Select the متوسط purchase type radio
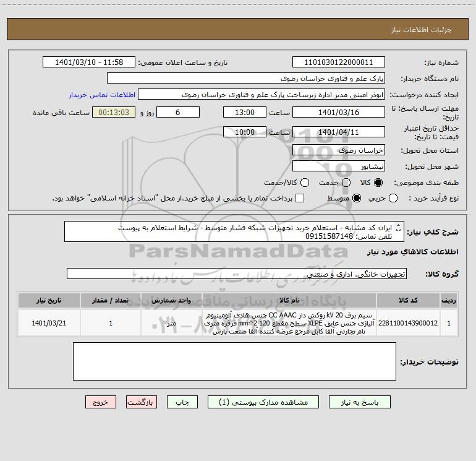This screenshot has height=461, width=476. 357,198
